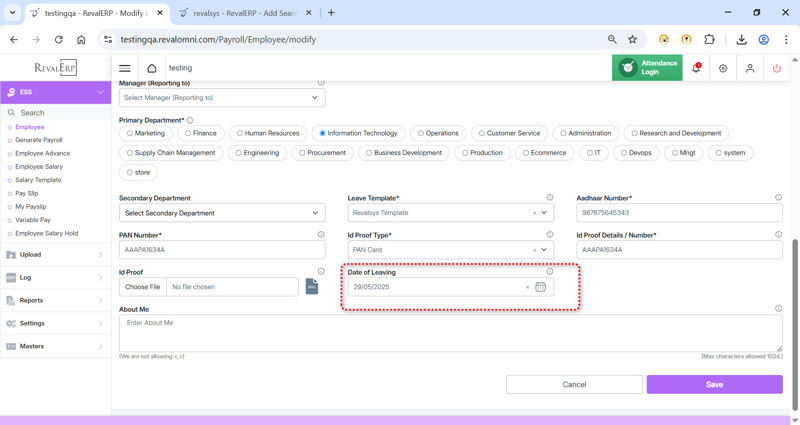800x425 pixels.
Task: Click the Id Proof document icon
Action: [312, 287]
